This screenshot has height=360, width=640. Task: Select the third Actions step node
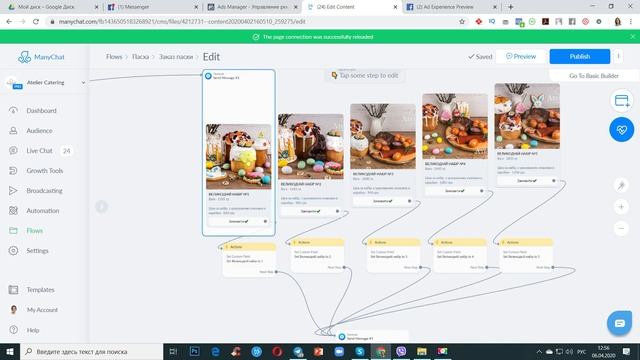(x=393, y=256)
